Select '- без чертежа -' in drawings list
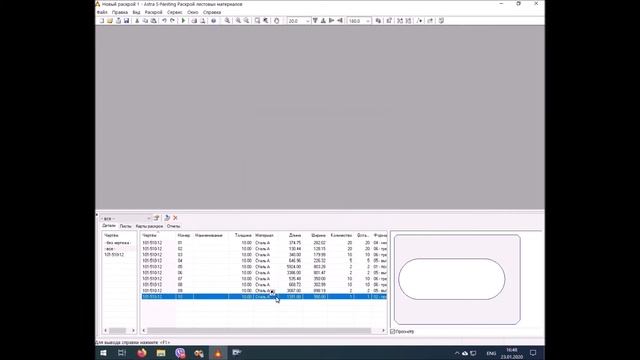640x360 pixels. pyautogui.click(x=118, y=243)
